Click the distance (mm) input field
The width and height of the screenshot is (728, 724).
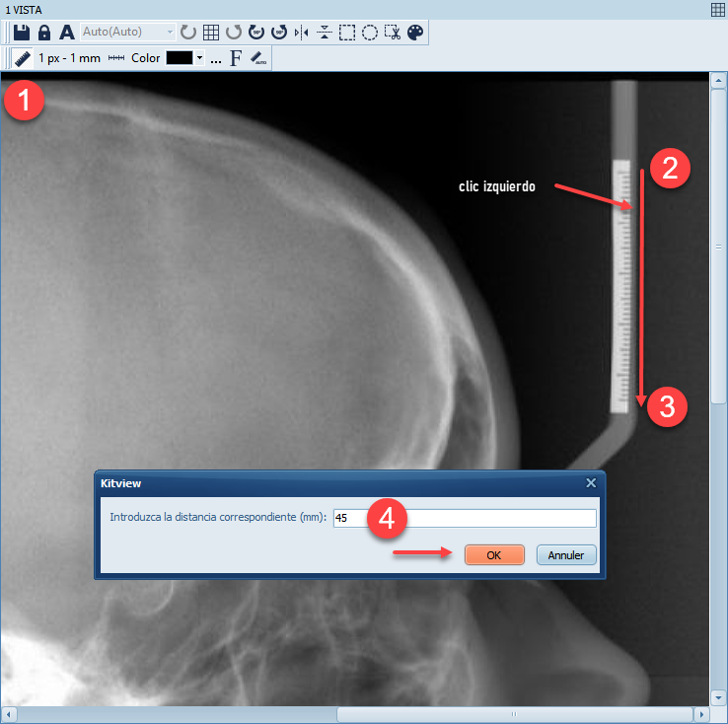pos(464,519)
